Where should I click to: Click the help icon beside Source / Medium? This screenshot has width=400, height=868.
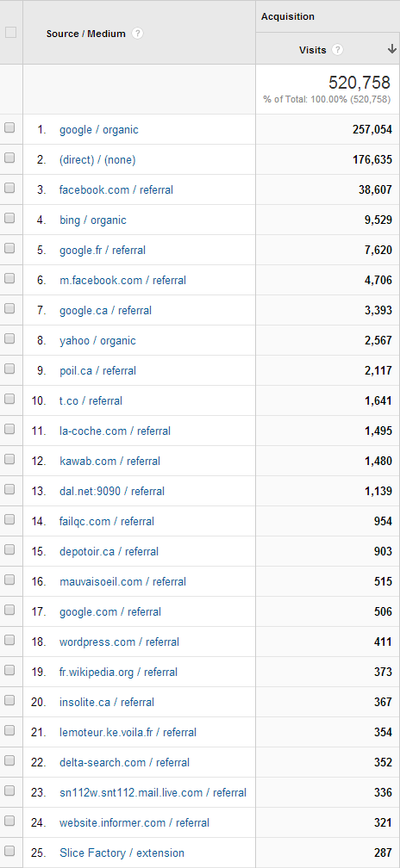coord(137,34)
